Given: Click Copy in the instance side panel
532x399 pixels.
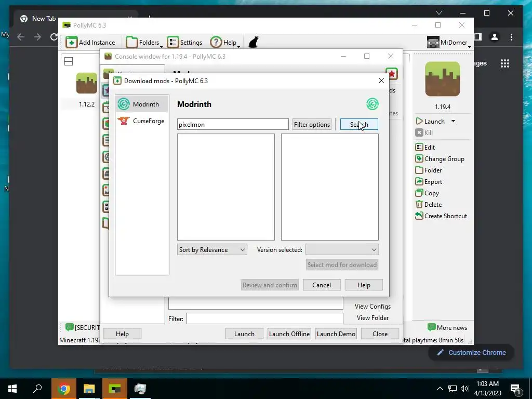Looking at the screenshot, I should 427,193.
